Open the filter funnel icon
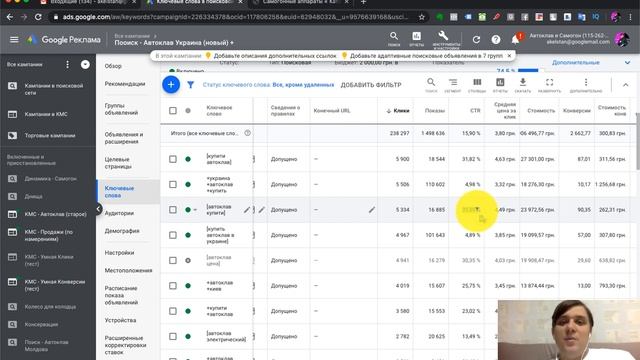 point(190,85)
